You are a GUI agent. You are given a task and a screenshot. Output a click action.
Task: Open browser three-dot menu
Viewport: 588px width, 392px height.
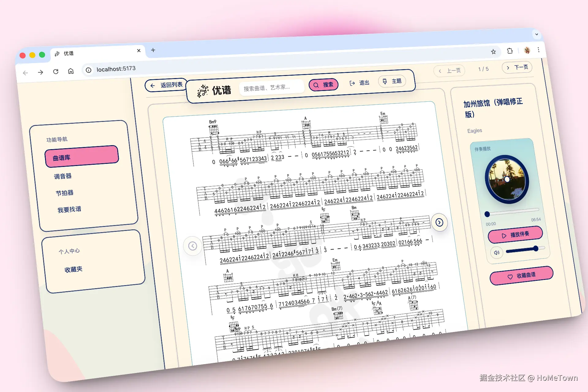click(x=539, y=50)
